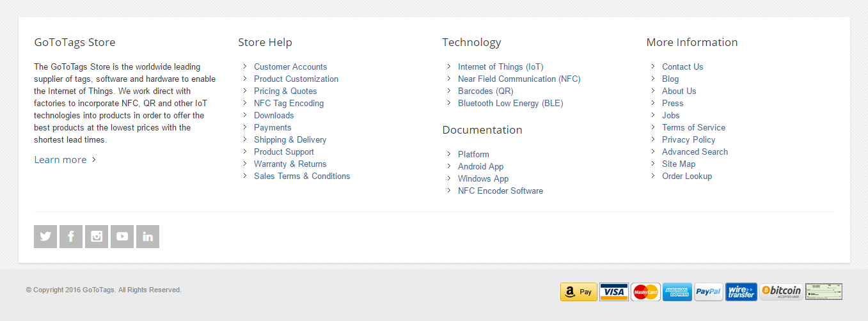Open the Twitter social icon
868x321 pixels.
pos(45,237)
